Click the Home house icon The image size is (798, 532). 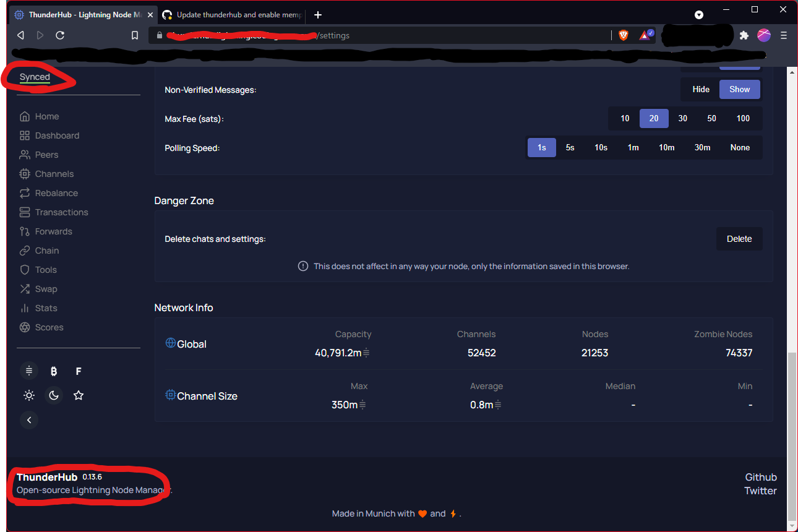click(x=25, y=116)
